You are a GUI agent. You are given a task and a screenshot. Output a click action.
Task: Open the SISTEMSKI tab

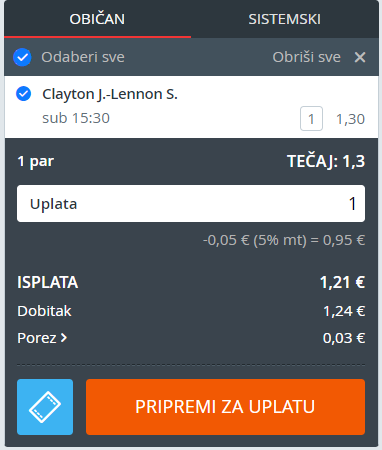pos(285,19)
